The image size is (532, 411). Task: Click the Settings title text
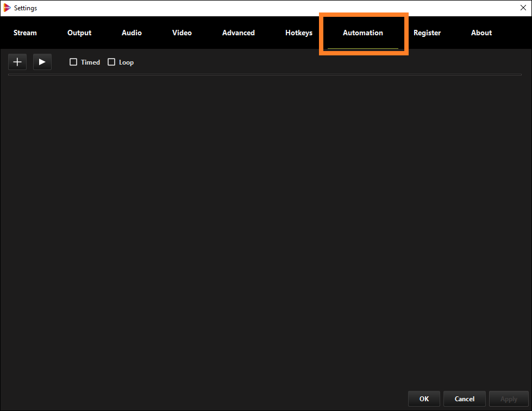click(26, 8)
